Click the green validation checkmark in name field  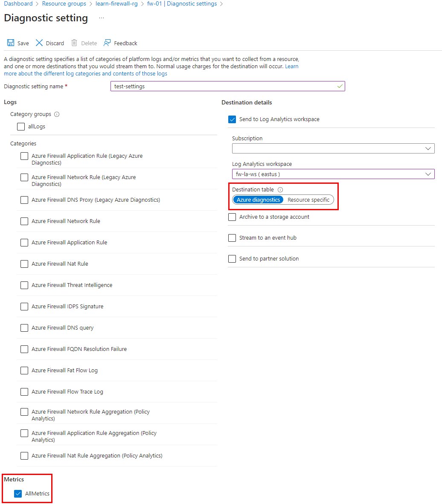pyautogui.click(x=339, y=86)
